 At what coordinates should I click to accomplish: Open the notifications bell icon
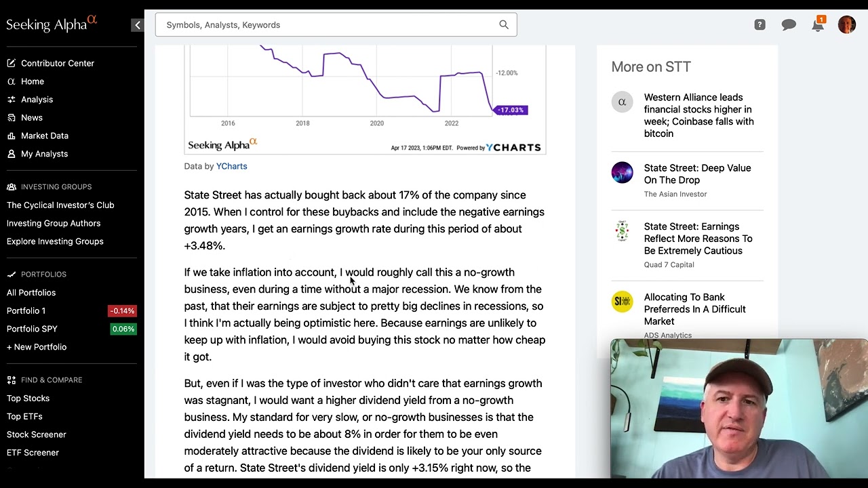click(x=818, y=24)
